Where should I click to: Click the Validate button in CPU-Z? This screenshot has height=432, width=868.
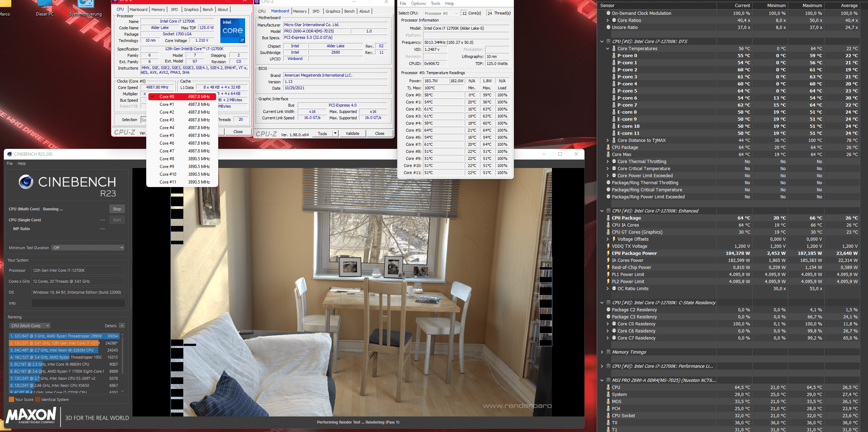pyautogui.click(x=352, y=133)
